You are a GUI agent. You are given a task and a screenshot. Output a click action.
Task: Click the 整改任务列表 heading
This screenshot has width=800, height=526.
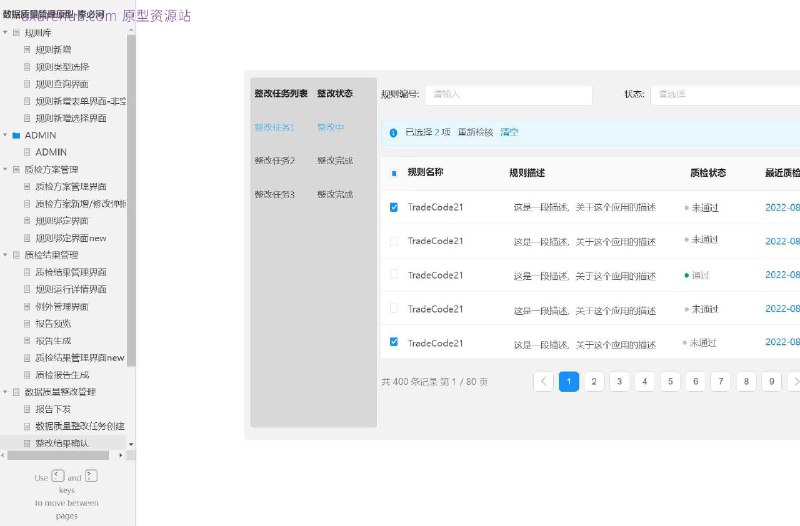point(281,93)
